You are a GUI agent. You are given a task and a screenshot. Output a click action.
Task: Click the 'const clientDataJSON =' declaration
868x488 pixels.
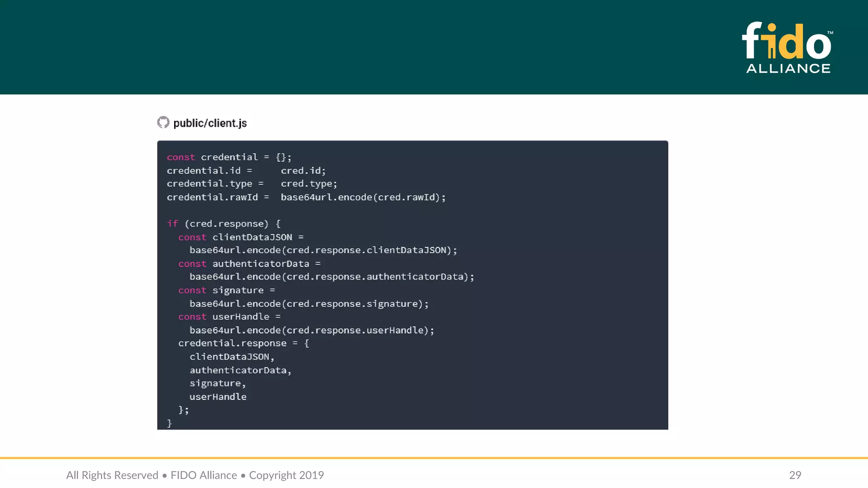241,237
